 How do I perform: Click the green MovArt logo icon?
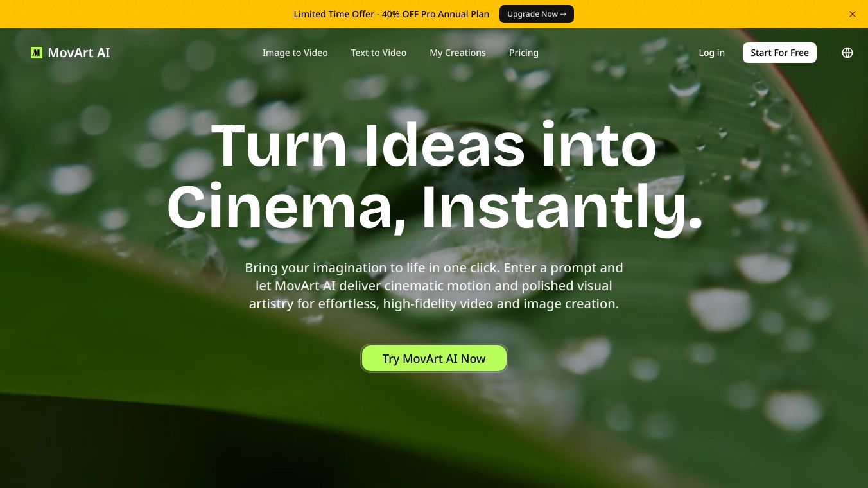(x=37, y=53)
